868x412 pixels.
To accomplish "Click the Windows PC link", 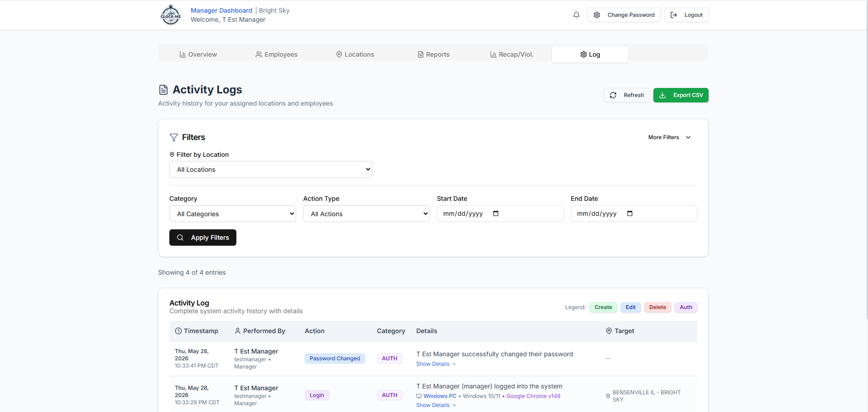I will coord(440,396).
